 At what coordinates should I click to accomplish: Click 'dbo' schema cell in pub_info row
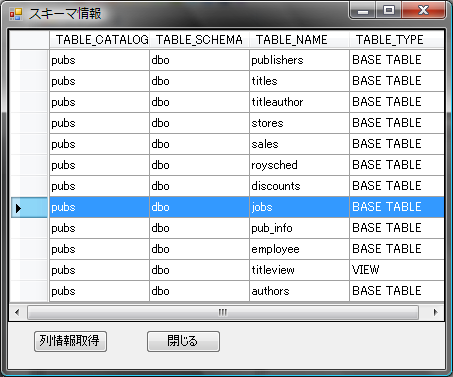coord(199,228)
